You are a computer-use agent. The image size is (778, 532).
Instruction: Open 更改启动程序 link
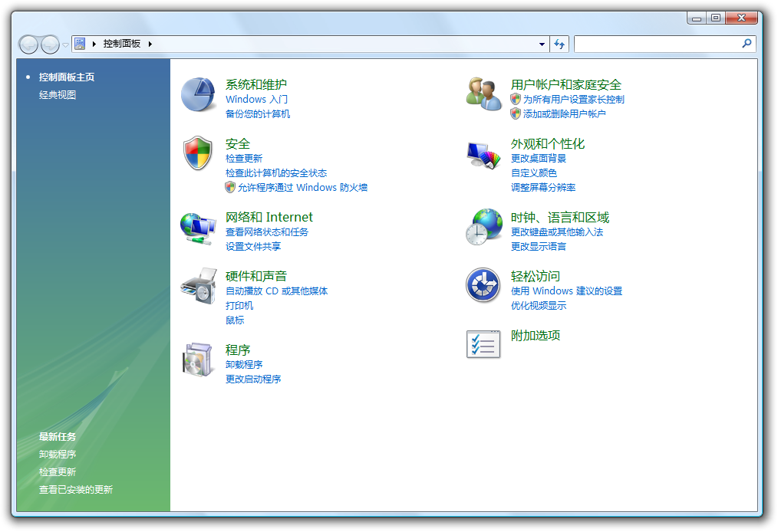point(253,379)
